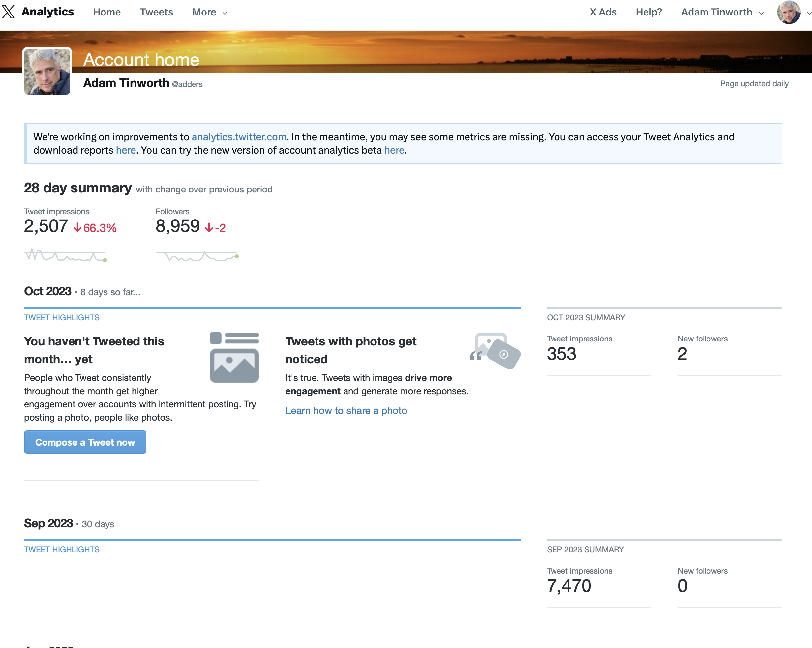The image size is (812, 648).
Task: Expand the More navigation menu
Action: click(209, 12)
